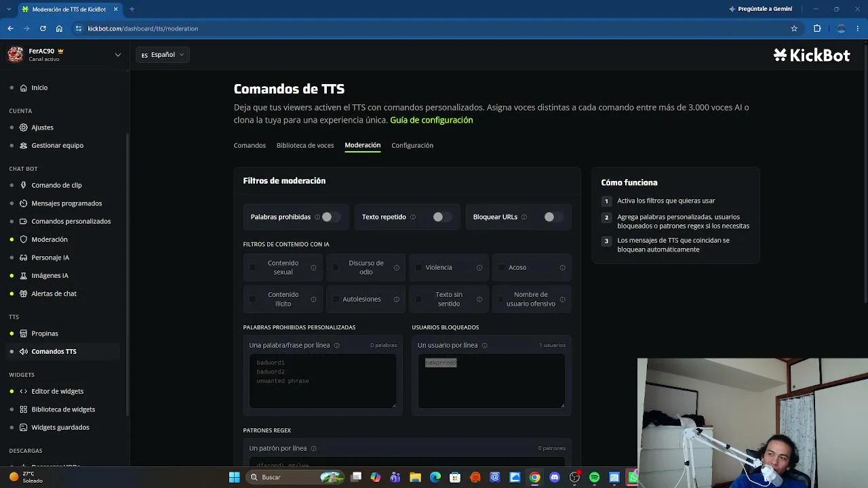Select the Moderación tab
The image size is (868, 488).
click(x=363, y=145)
